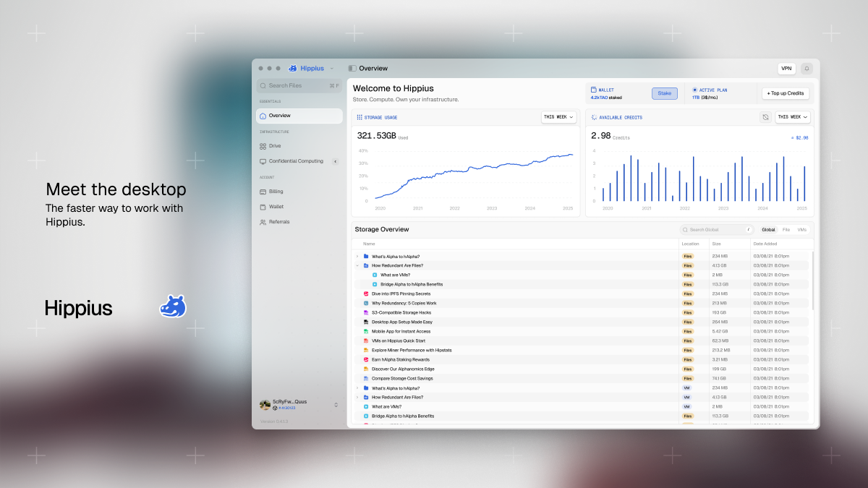Image resolution: width=868 pixels, height=488 pixels.
Task: Click file icon of Discover Our Alphanomics Edge
Action: (x=366, y=369)
